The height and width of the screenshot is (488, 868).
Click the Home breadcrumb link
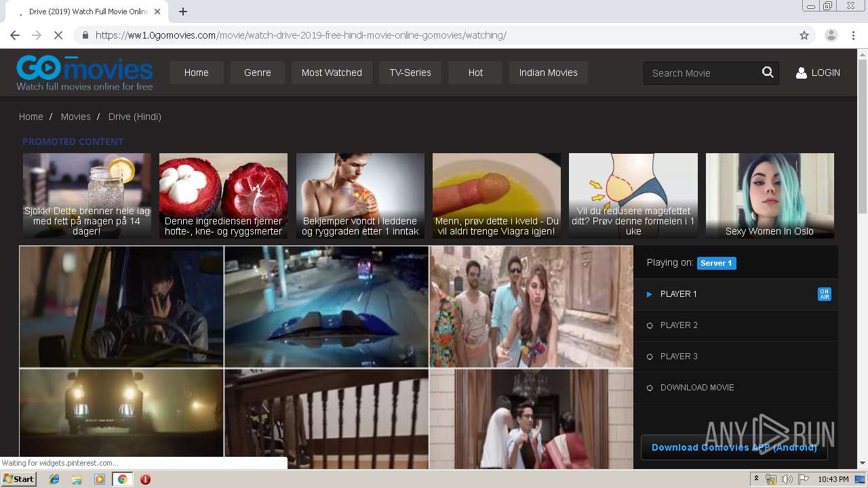pos(31,117)
